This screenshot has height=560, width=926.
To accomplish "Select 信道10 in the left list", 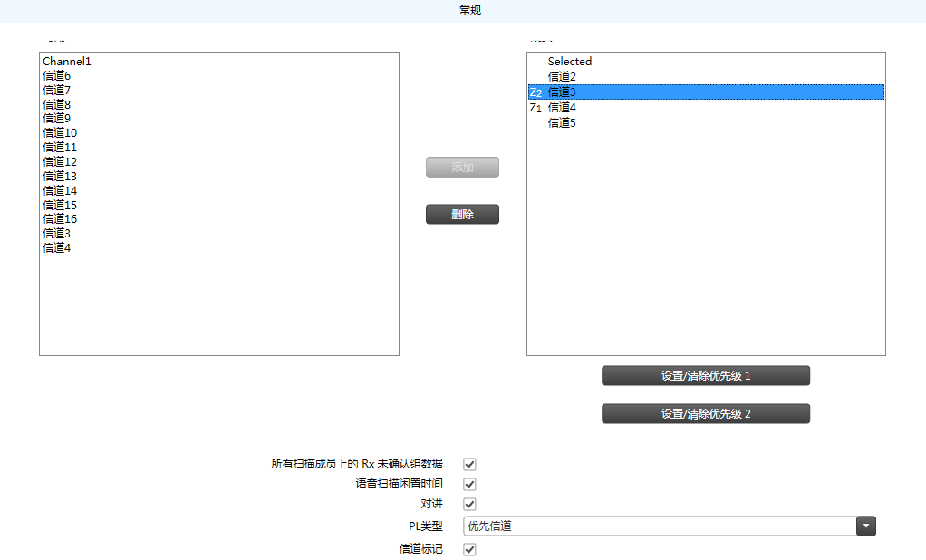I will (x=60, y=133).
